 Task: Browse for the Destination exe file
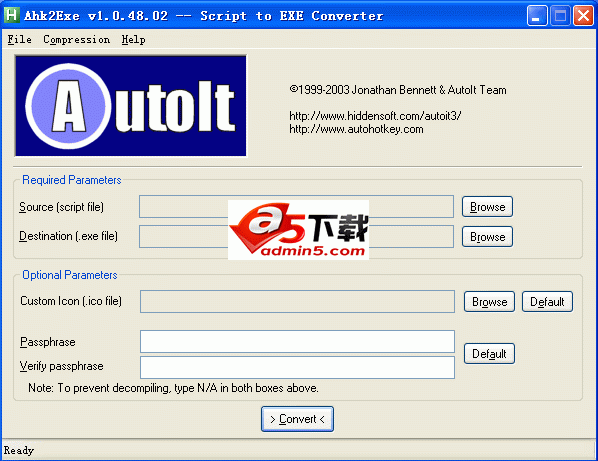(x=487, y=237)
